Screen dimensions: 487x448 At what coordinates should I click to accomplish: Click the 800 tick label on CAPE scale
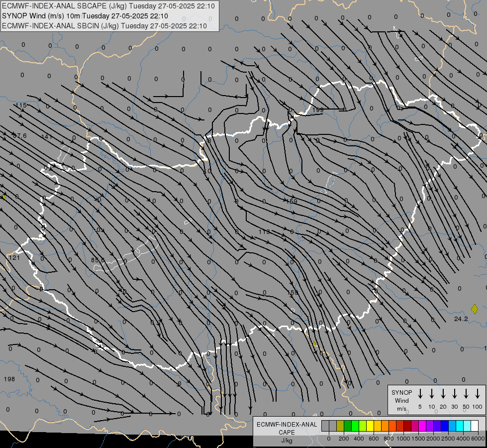(389, 439)
